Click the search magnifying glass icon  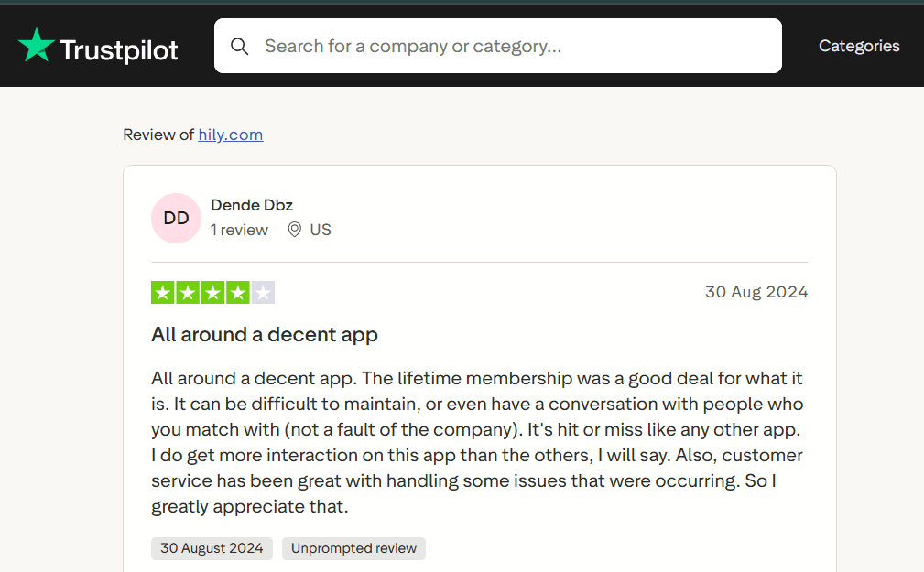(x=240, y=46)
